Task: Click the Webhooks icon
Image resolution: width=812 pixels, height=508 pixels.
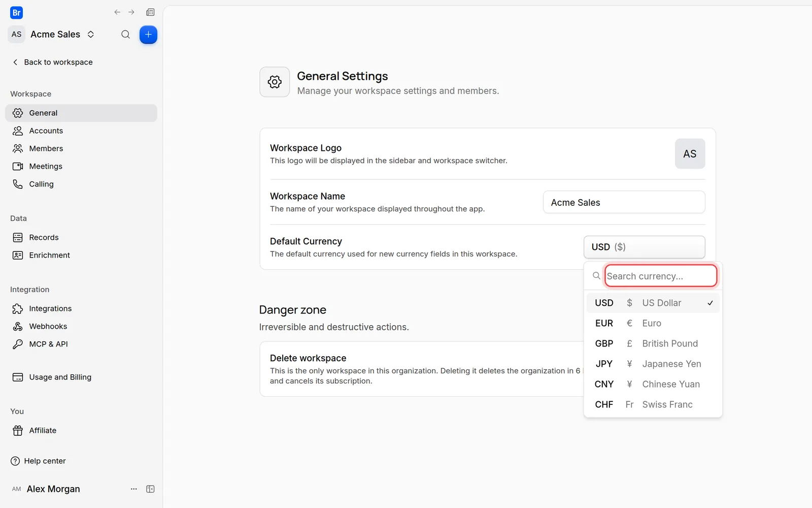Action: (18, 326)
